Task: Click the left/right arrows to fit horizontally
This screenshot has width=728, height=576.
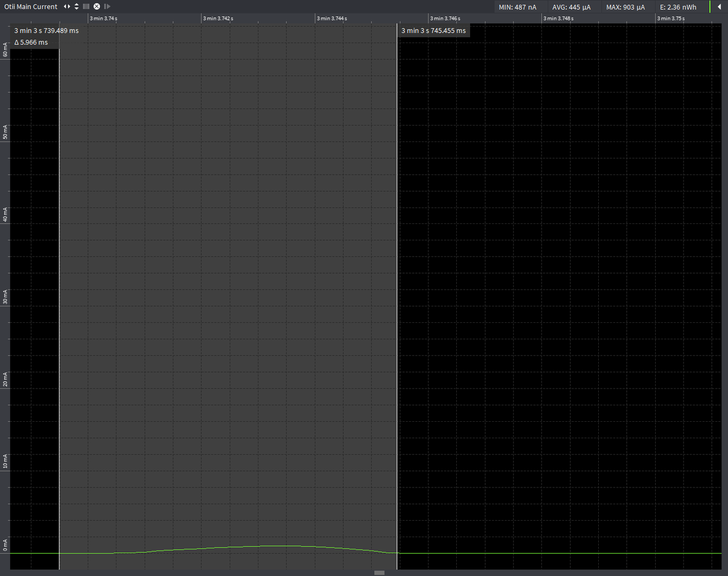Action: 67,7
